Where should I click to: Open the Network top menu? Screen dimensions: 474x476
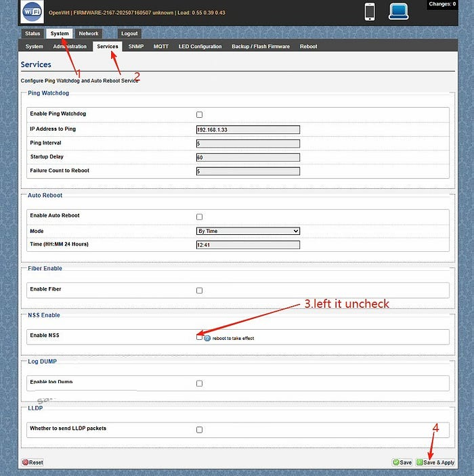[x=88, y=33]
